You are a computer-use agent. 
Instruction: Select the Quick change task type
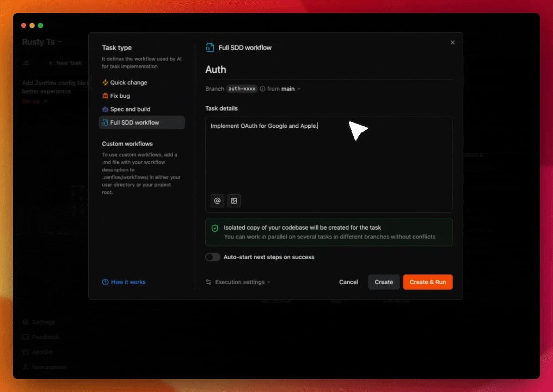pos(128,83)
